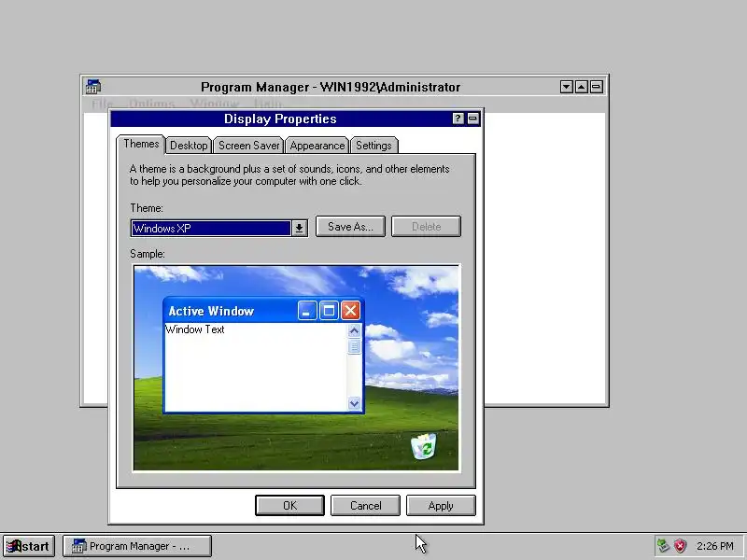Screen dimensions: 747x560
Task: Select the Themes tab
Action: click(141, 144)
